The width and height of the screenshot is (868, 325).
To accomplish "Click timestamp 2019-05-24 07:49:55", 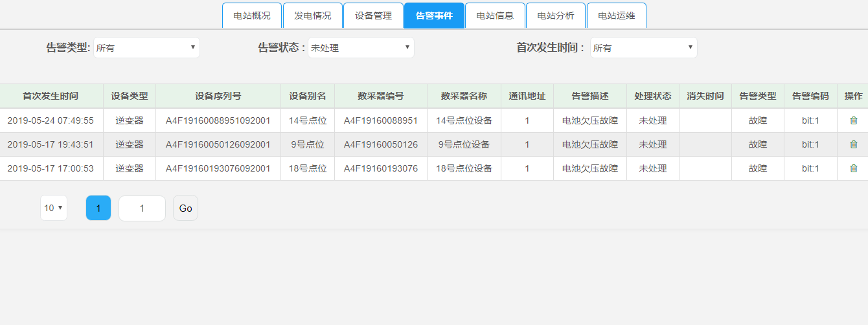I will point(51,120).
